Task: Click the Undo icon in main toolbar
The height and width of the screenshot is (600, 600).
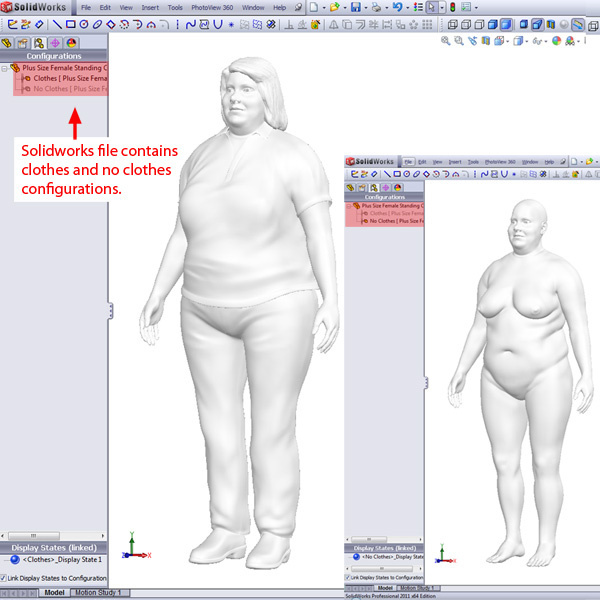Action: pos(398,7)
